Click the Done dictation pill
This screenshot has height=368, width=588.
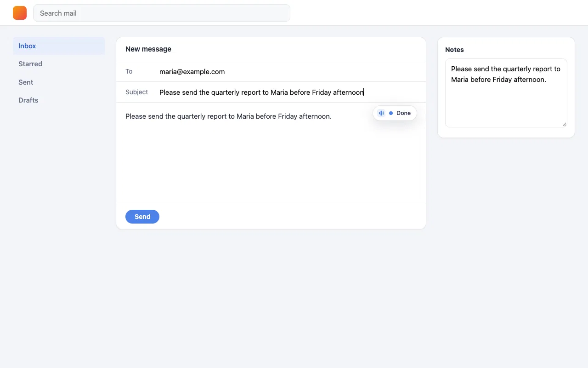(395, 113)
